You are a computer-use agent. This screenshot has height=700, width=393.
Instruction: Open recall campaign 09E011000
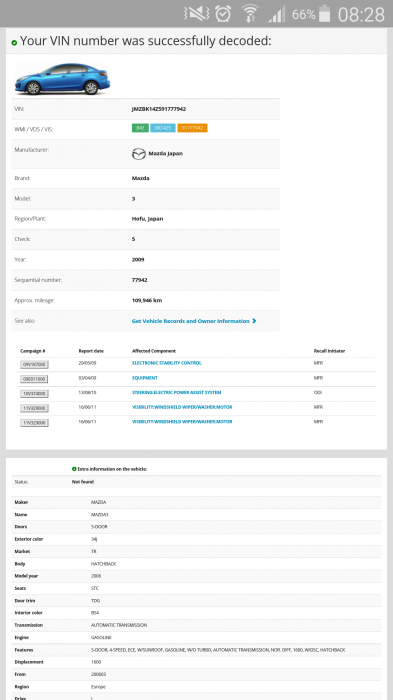point(34,379)
